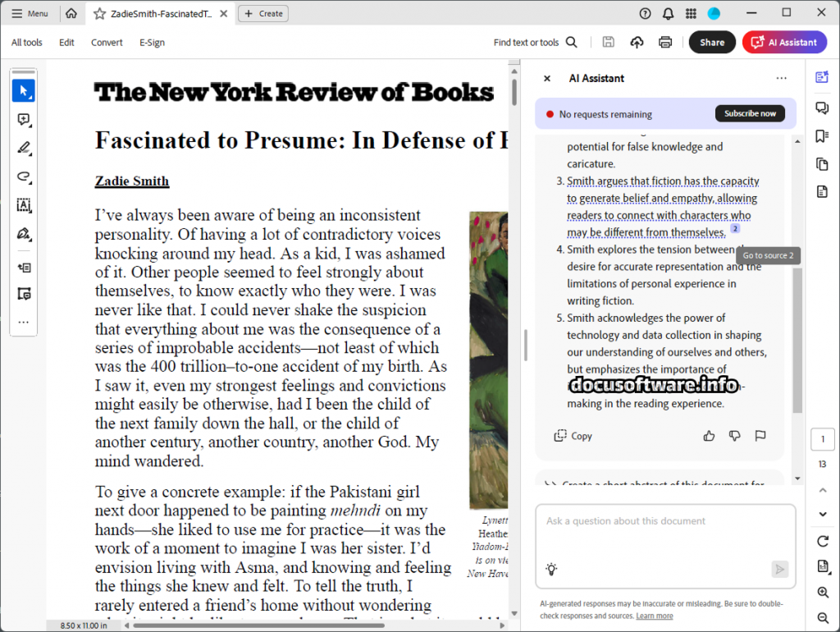840x632 pixels.
Task: Open AI Assistant three-dot options menu
Action: click(x=781, y=79)
